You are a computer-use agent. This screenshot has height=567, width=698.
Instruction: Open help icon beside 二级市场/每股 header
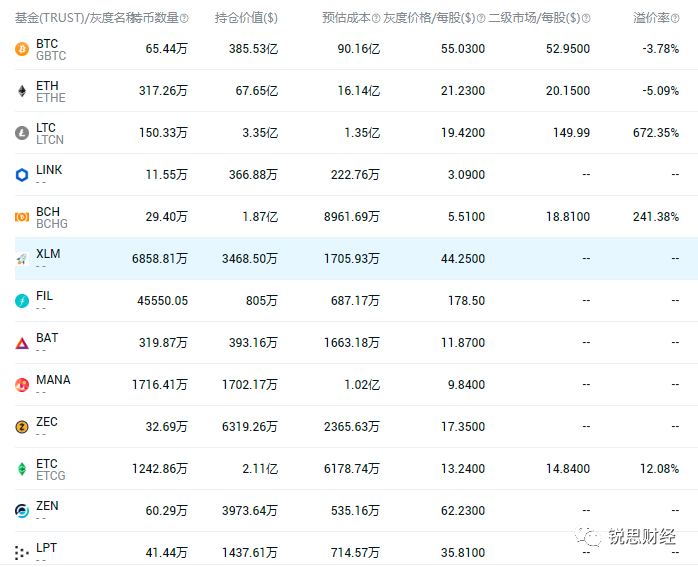point(586,19)
